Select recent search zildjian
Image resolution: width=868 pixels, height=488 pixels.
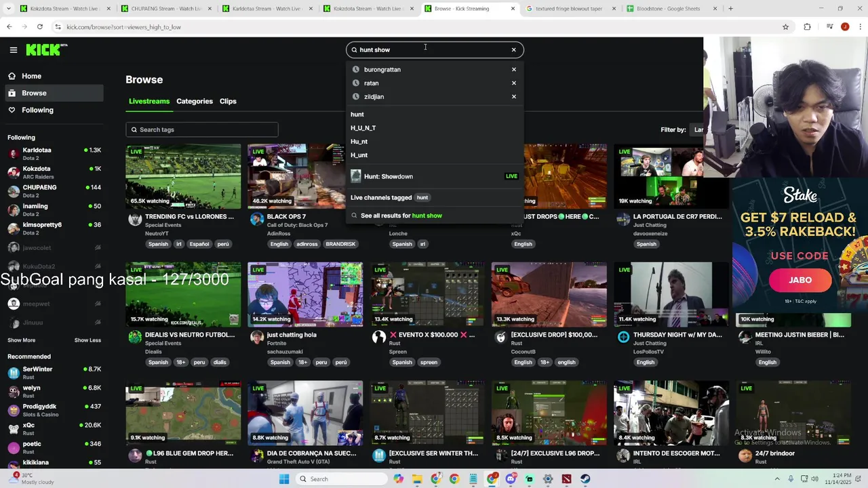pos(374,96)
